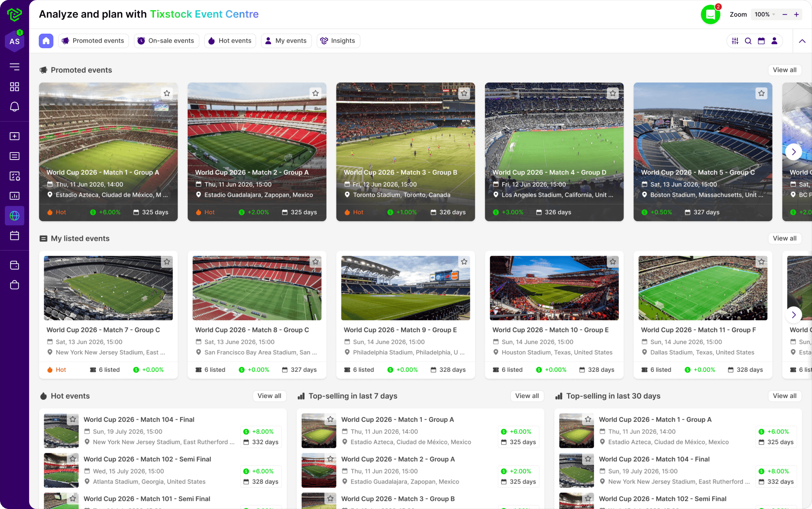Screen dimensions: 812x509
Task: Star Match 104 - Final in Hot events
Action: click(x=73, y=419)
